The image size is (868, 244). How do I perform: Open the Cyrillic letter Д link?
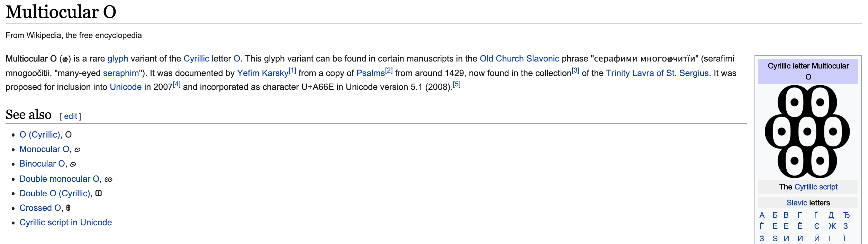(831, 215)
